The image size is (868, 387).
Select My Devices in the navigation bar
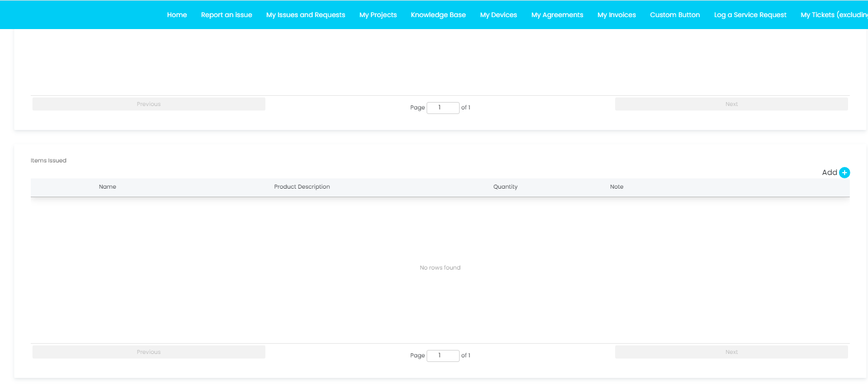498,15
